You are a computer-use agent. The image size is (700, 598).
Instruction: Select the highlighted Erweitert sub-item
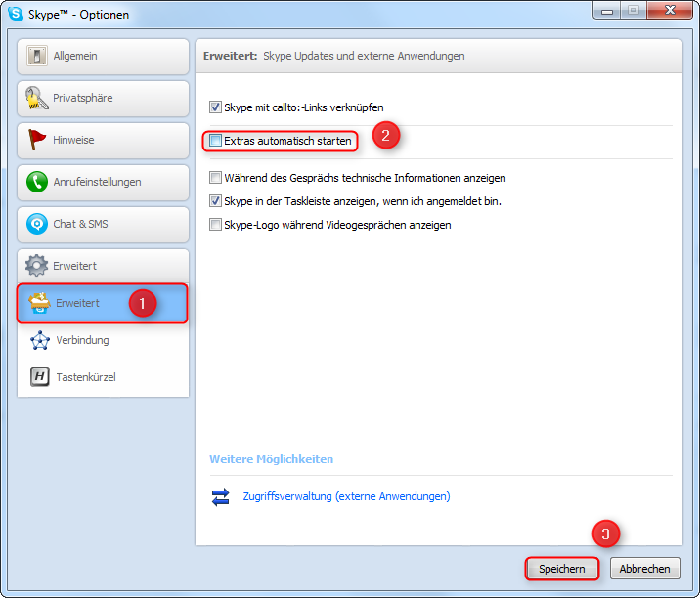tap(103, 303)
